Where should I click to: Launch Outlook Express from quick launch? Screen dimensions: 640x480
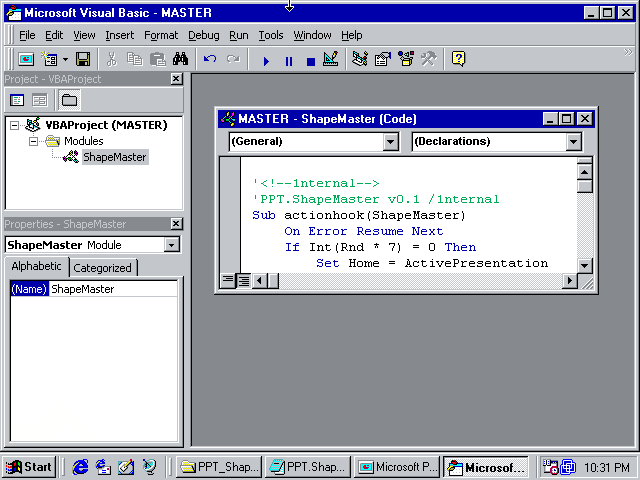[x=103, y=467]
